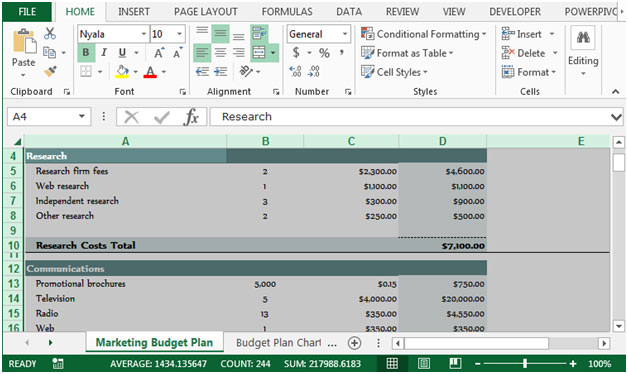Switch to the PAGE LAYOUT tab

pos(205,12)
